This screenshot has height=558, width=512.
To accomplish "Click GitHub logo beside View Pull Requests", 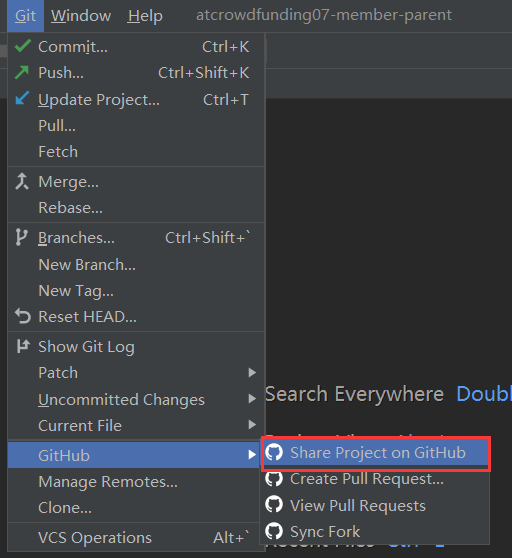I will [x=274, y=505].
